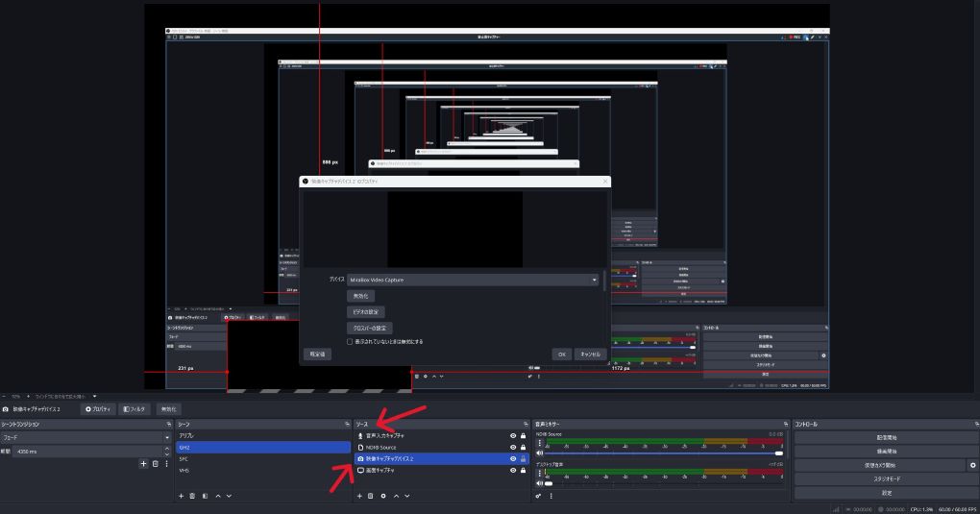Image resolution: width=980 pixels, height=514 pixels.
Task: Enable 表示されていないときは無効化する checkbox
Action: [x=350, y=341]
